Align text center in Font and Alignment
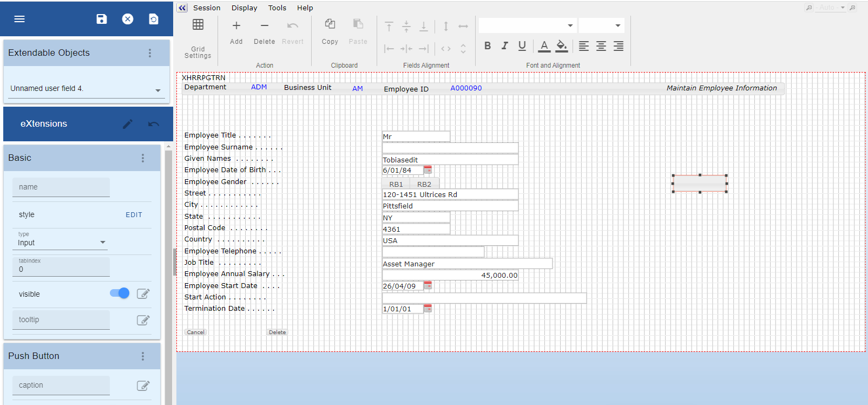Screen dimensions: 868x405 tap(601, 46)
